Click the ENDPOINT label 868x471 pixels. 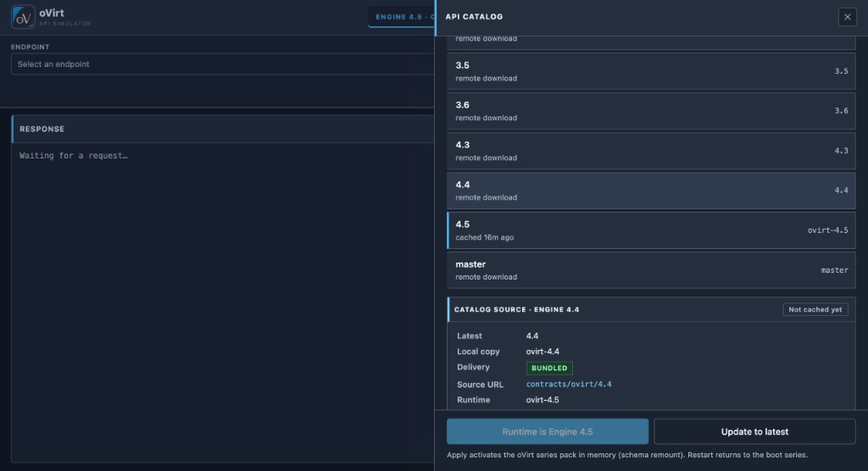[30, 47]
